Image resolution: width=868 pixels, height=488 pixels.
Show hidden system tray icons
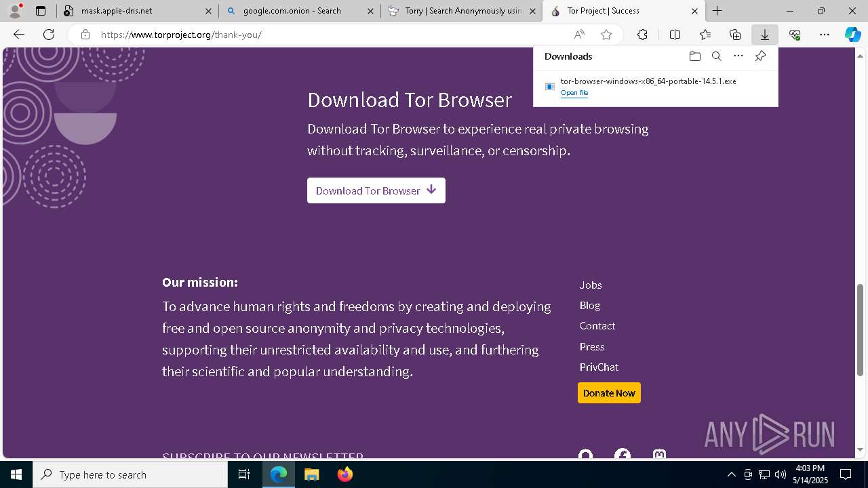(731, 474)
